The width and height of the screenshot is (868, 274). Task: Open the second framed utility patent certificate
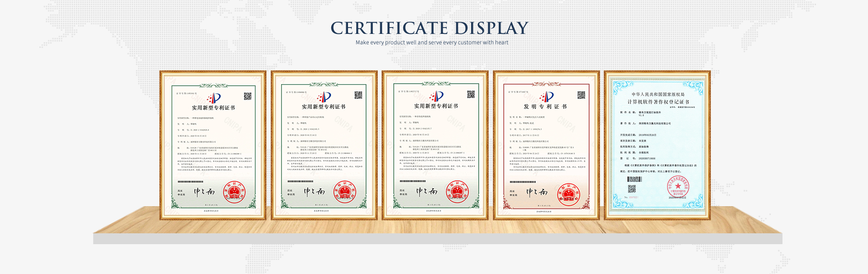pyautogui.click(x=324, y=145)
